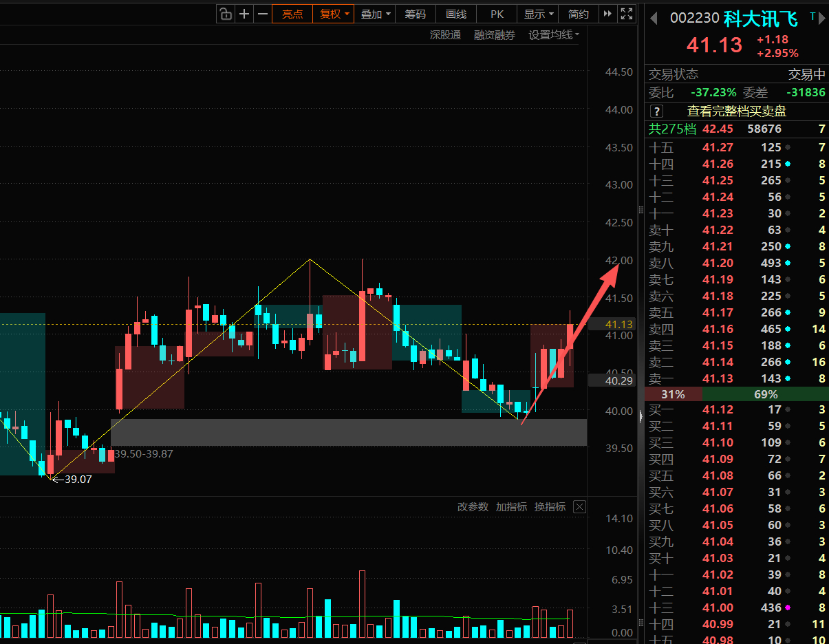This screenshot has width=829, height=644.
Task: Click the T marker beside 科大讯飞
Action: pos(812,16)
